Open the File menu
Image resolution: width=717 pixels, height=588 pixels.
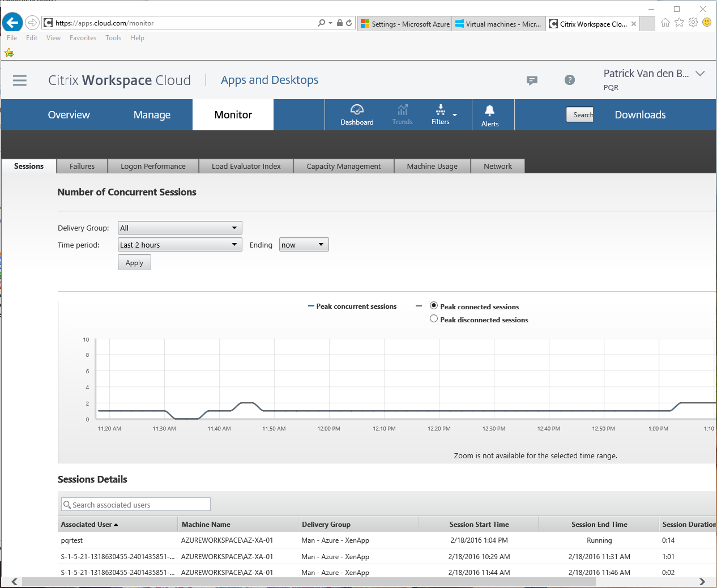tap(12, 38)
